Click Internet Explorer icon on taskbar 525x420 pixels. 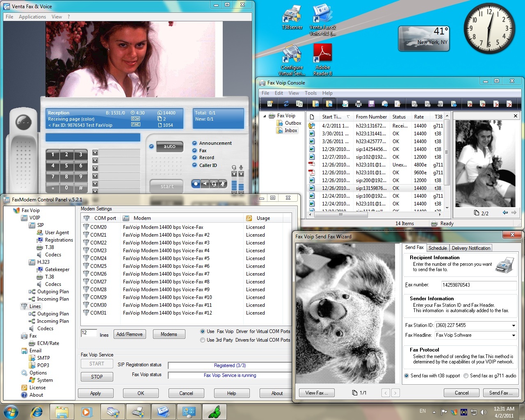37,411
